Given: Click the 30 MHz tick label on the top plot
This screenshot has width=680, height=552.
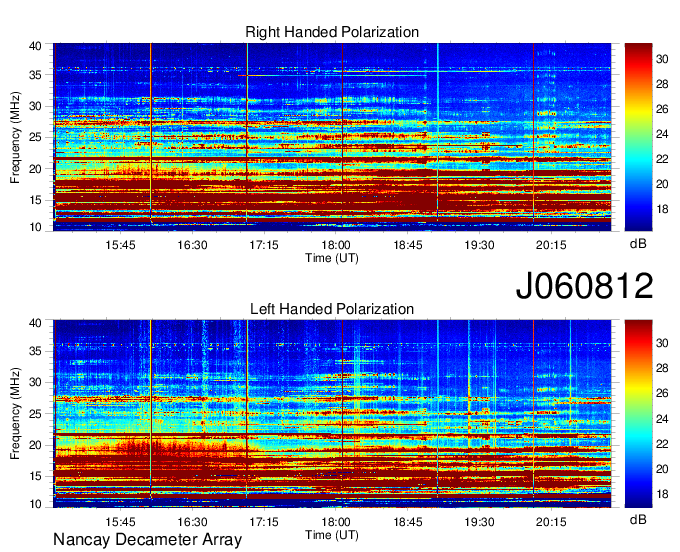Looking at the screenshot, I should 36,106.
